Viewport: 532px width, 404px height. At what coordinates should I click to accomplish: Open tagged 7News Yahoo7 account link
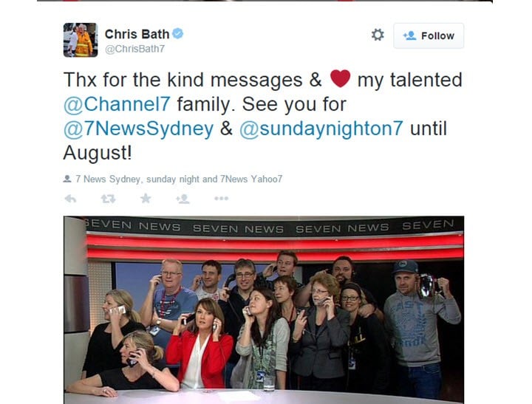point(251,179)
